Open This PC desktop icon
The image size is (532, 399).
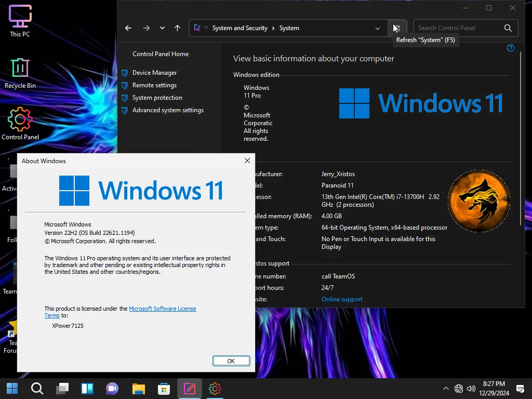click(x=20, y=21)
